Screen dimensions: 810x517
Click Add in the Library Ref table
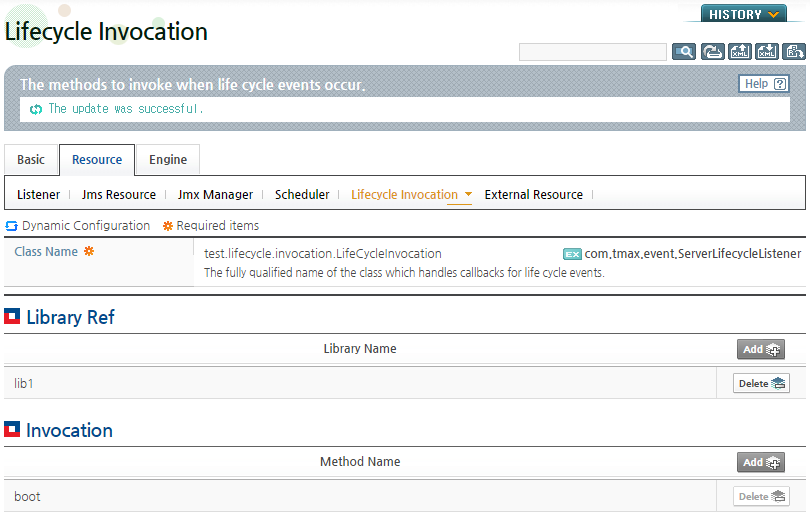[760, 349]
